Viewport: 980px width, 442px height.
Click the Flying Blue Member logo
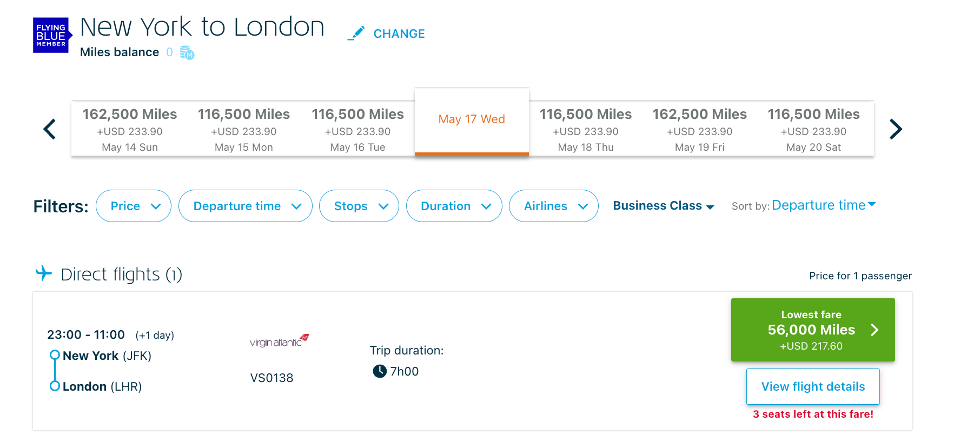coord(51,36)
